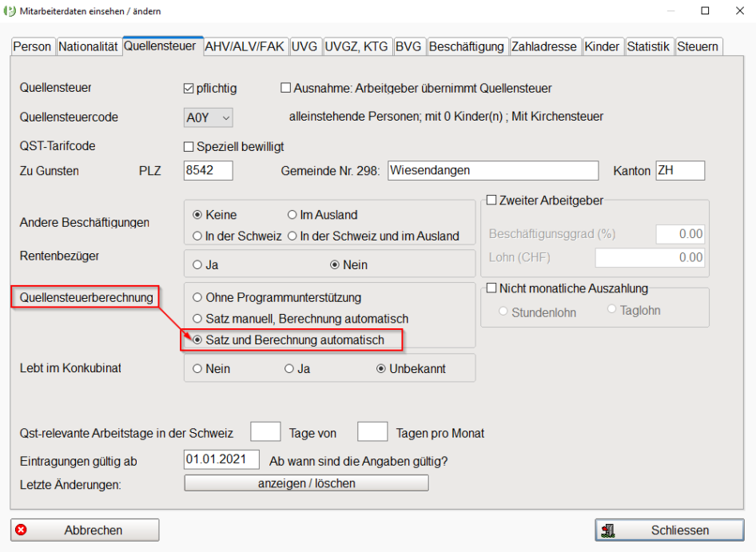The image size is (756, 552).
Task: Click the Schliessen button
Action: tap(670, 530)
